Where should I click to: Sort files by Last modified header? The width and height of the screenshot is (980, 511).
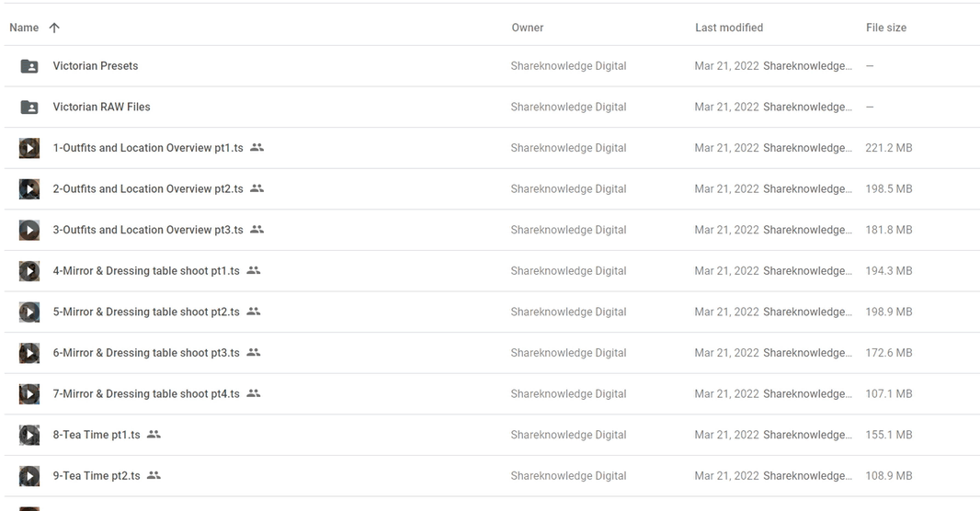coord(729,28)
